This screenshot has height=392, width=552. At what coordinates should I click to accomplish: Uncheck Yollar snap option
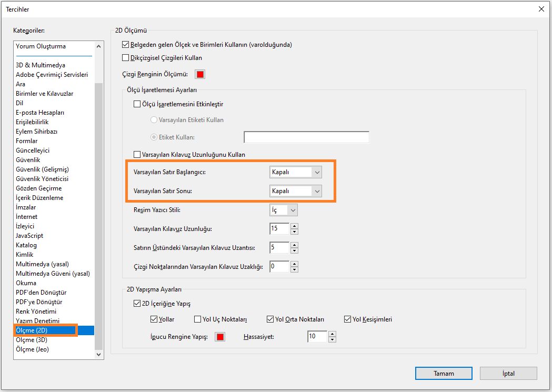point(154,319)
